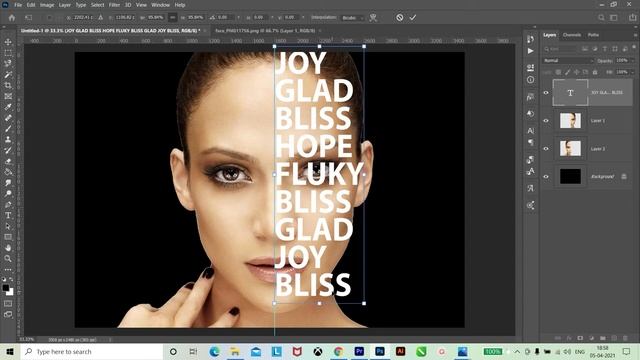Select the Pen tool
Viewport: 640px width, 360px height.
pyautogui.click(x=8, y=204)
